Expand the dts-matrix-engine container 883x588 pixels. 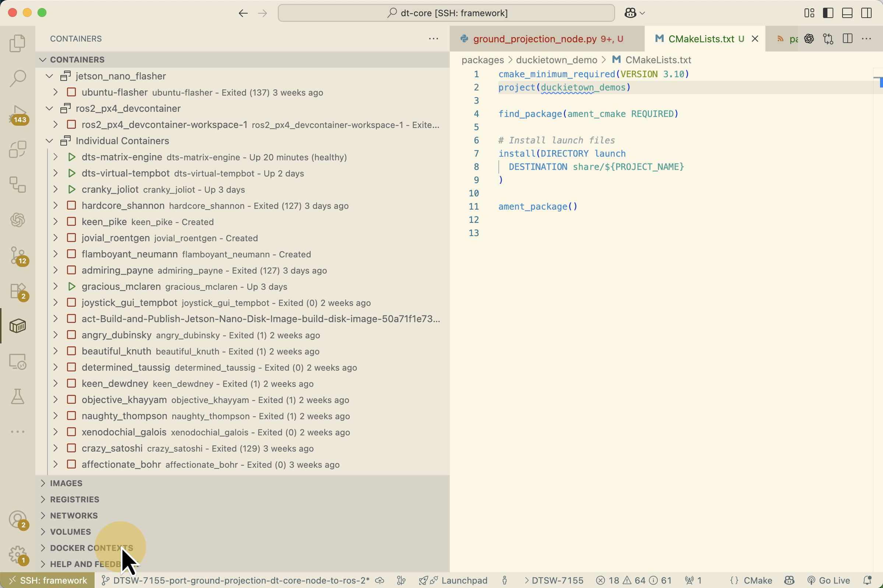click(56, 157)
